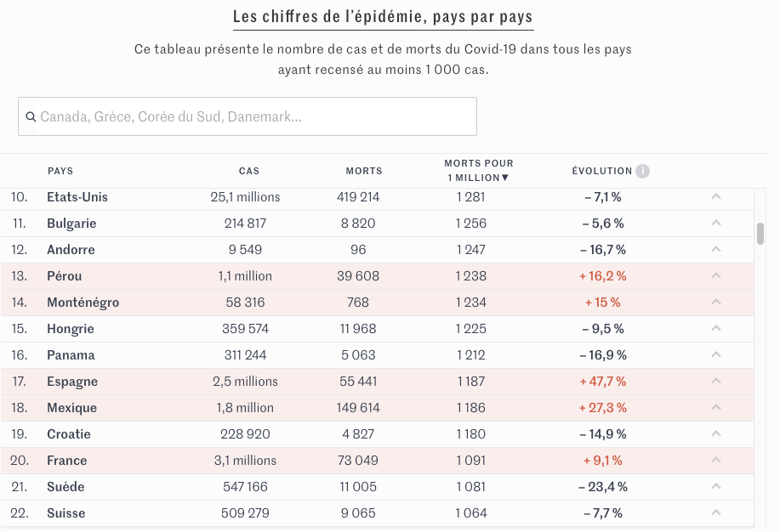The image size is (780, 532).
Task: Expand the Monténégro row chevron
Action: coord(716,303)
